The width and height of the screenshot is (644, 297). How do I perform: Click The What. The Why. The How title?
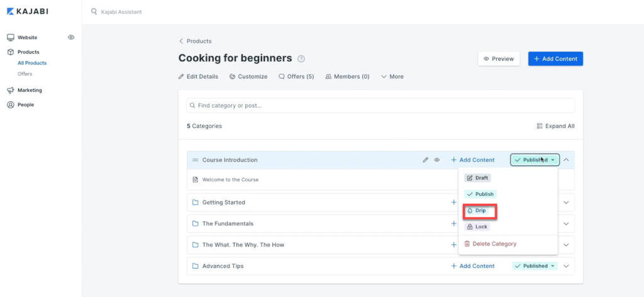243,245
